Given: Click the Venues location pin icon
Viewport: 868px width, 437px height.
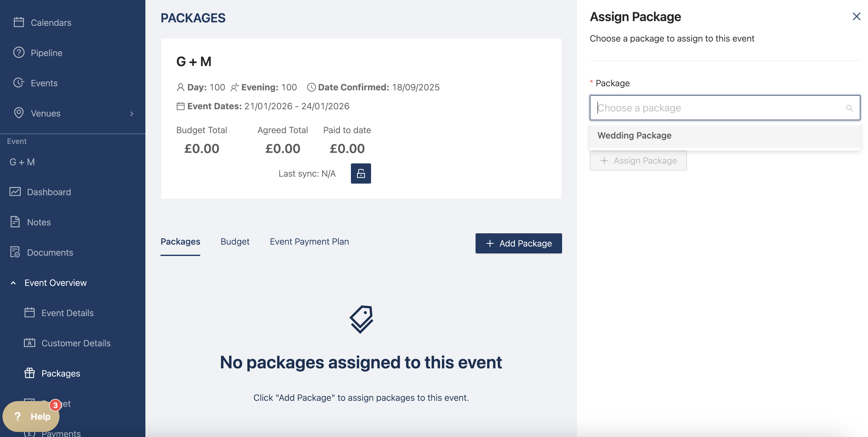Looking at the screenshot, I should coord(19,113).
